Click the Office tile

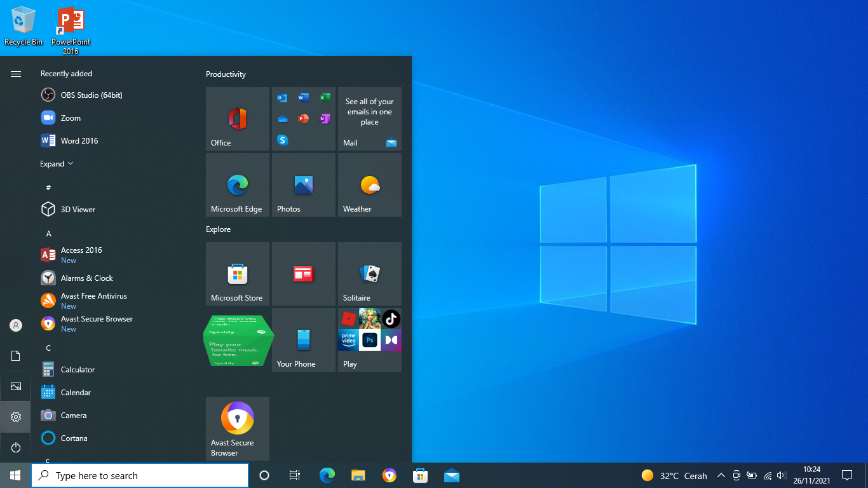238,119
